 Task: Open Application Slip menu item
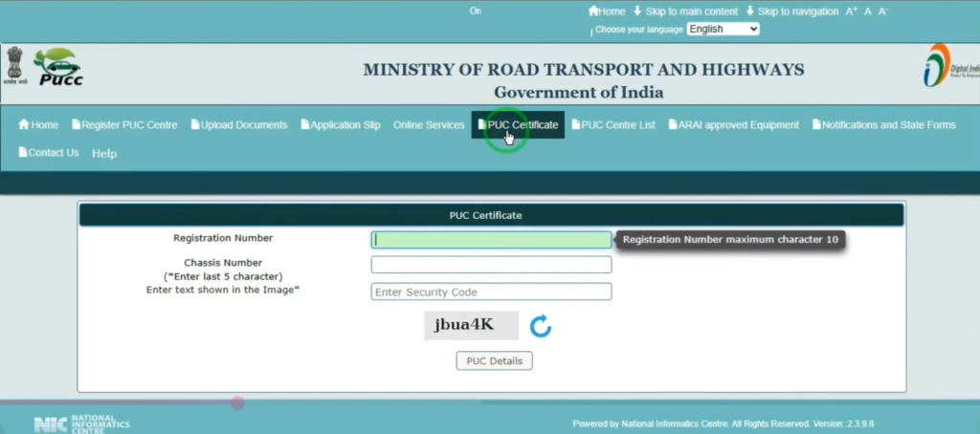pyautogui.click(x=340, y=125)
